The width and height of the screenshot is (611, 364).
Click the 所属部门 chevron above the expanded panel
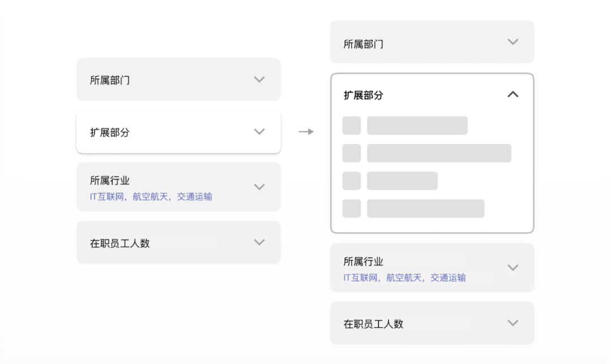point(513,42)
